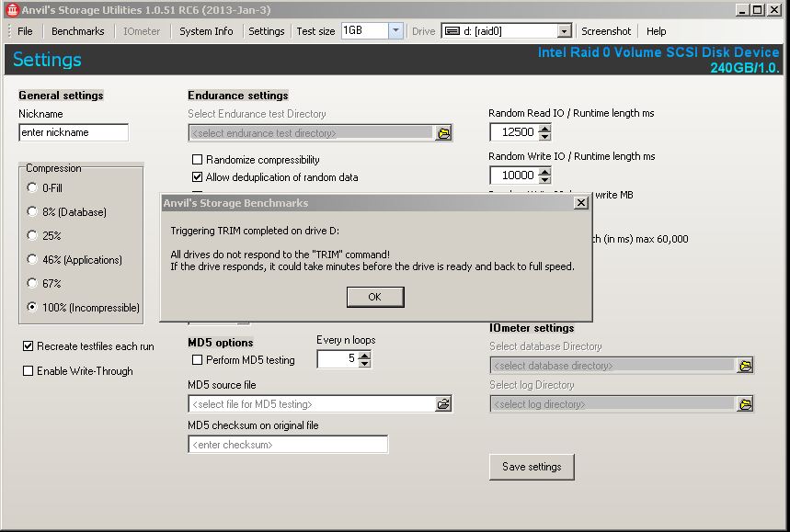Screen dimensions: 790x532
Task: Click the MD5 checksum on original file field
Action: click(x=288, y=445)
